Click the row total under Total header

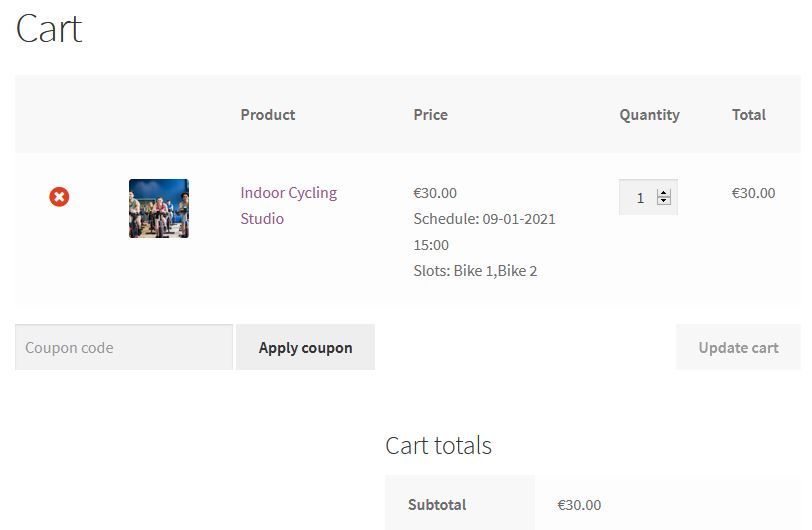tap(753, 193)
